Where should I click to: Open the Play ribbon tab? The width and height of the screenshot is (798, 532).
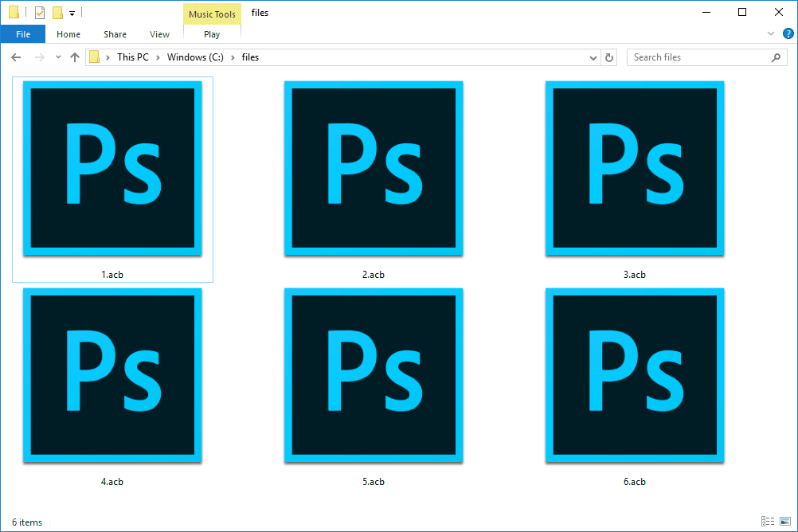(x=212, y=34)
